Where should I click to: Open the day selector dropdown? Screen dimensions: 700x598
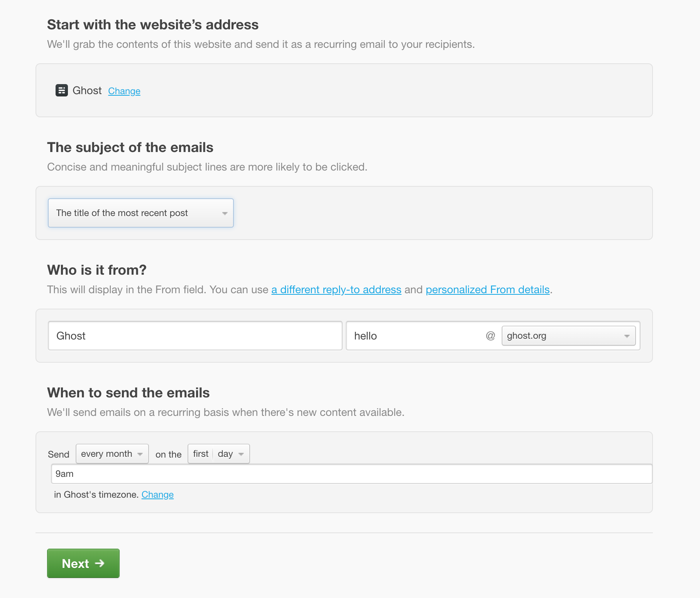tap(230, 454)
